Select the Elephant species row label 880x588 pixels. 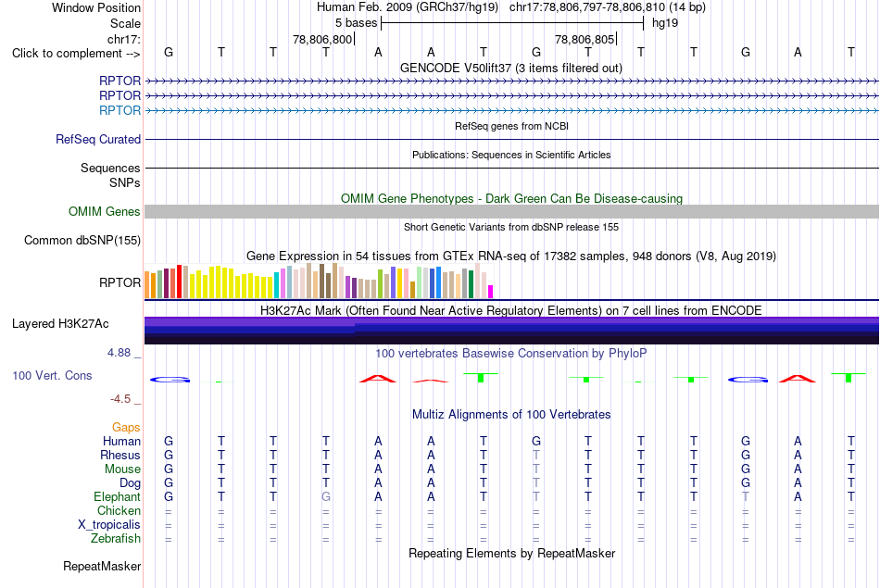click(117, 496)
